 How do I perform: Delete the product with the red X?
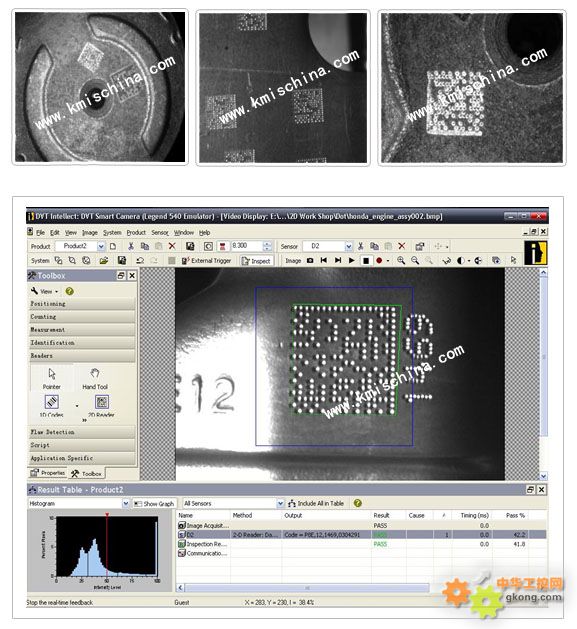point(172,246)
